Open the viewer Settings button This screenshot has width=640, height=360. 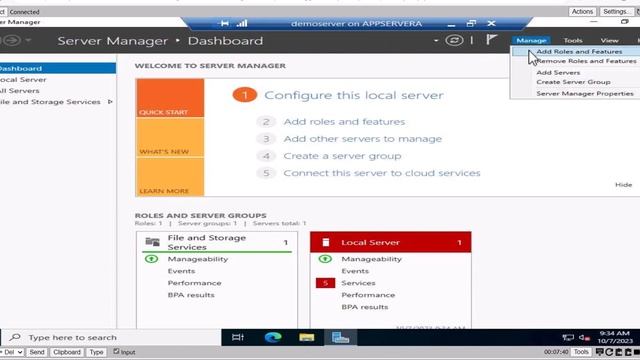(616, 11)
